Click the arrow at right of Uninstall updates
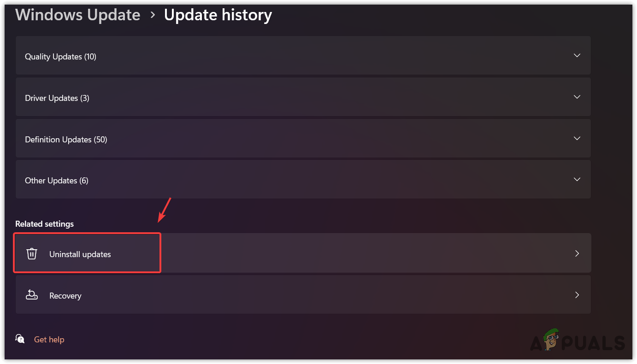The image size is (637, 364). (577, 253)
